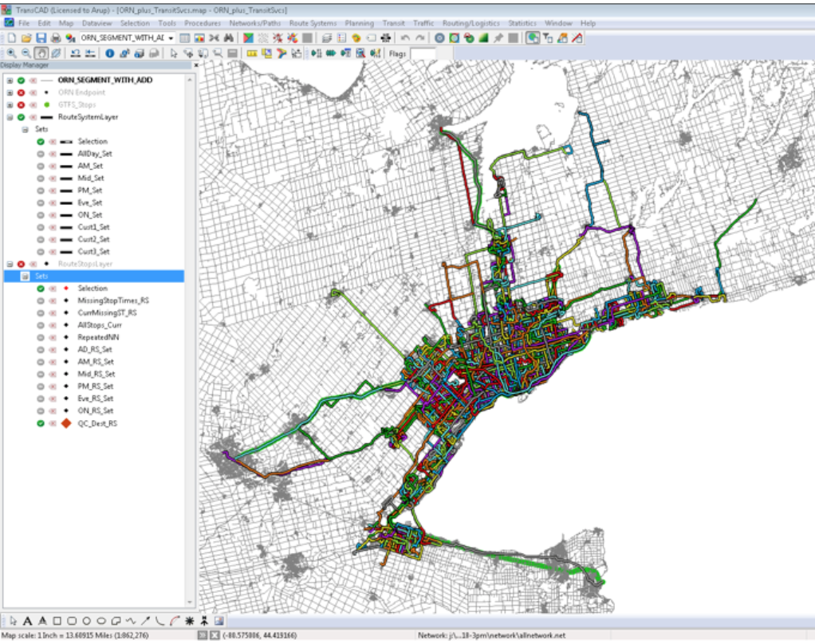Screen dimensions: 815x644
Task: Pick the red curve drawing tool
Action: (174, 621)
